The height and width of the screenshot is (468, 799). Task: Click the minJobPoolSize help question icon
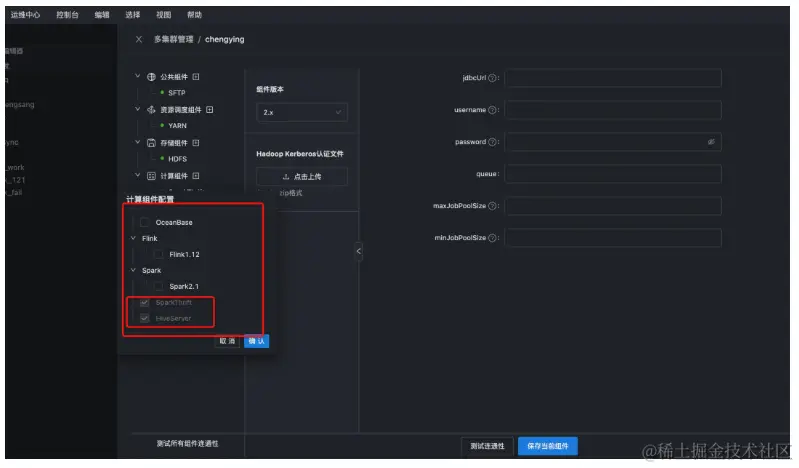tap(492, 238)
